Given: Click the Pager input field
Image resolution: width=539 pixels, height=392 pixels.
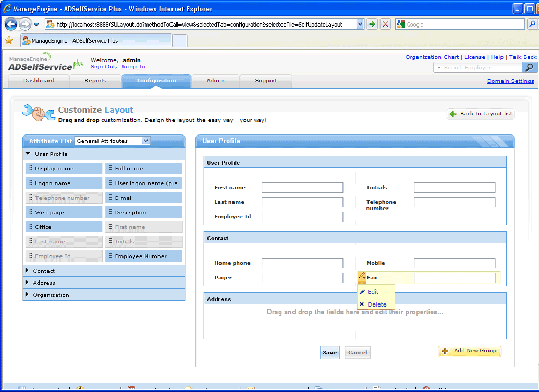Looking at the screenshot, I should click(x=302, y=277).
